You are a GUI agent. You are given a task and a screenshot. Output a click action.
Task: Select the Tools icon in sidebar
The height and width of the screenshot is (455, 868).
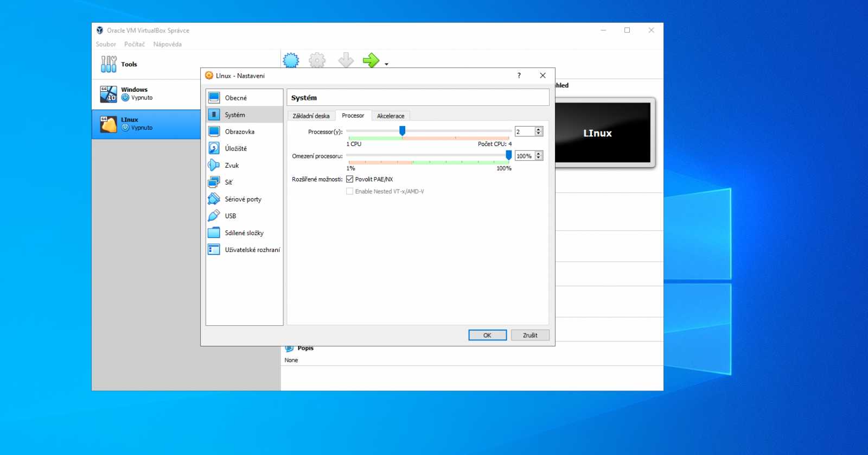coord(108,64)
